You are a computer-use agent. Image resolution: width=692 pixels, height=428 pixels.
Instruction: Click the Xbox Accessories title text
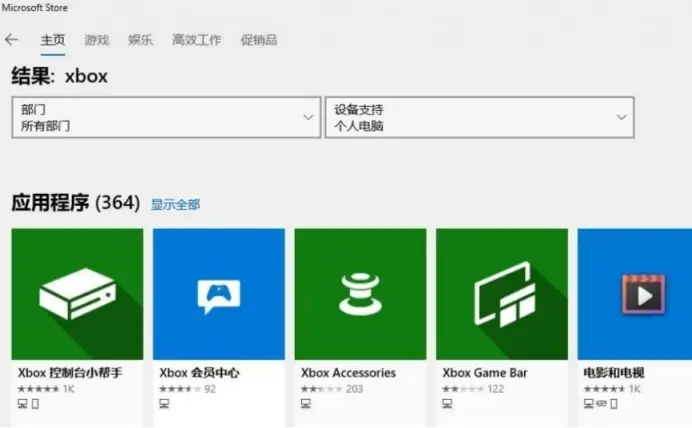coord(348,373)
